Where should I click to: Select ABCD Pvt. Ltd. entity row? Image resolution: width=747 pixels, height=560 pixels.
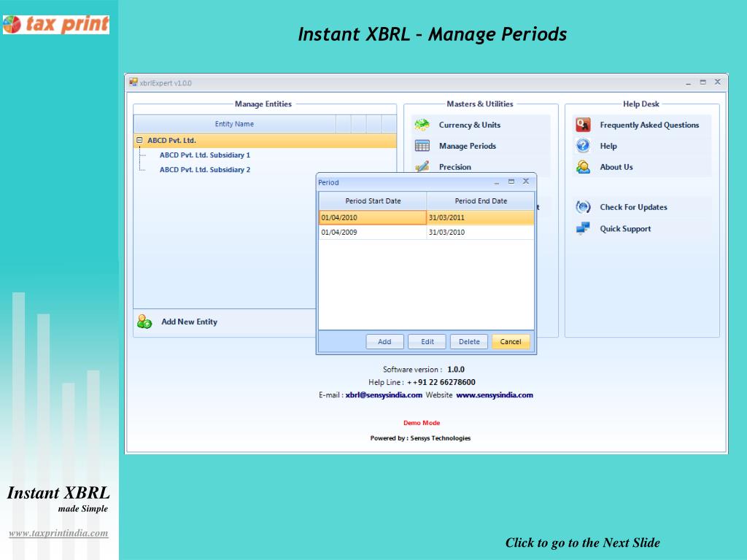pos(265,141)
